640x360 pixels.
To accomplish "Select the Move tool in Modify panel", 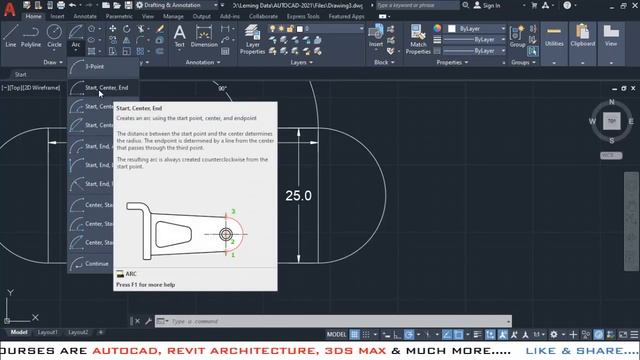I will (112, 29).
